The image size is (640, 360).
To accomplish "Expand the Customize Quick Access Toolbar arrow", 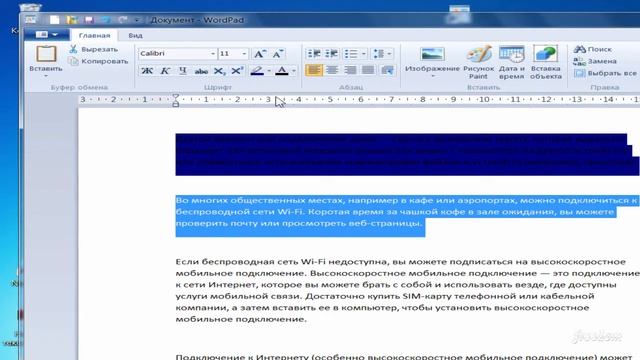I will [137, 20].
